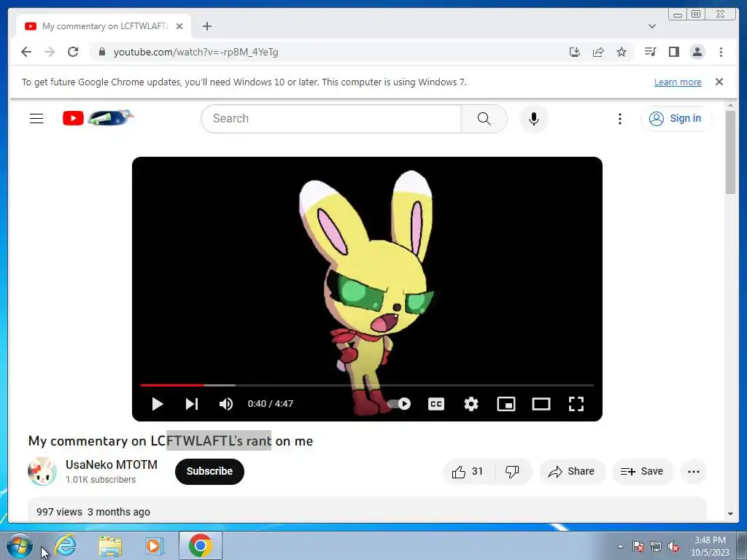This screenshot has width=747, height=560.
Task: Show hidden tray icons arrow
Action: (x=620, y=546)
